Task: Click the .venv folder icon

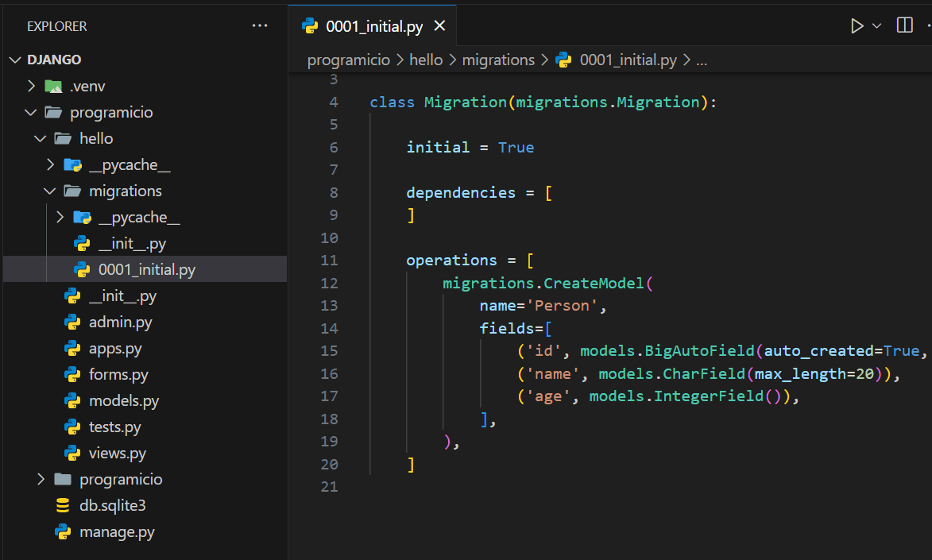Action: 53,87
